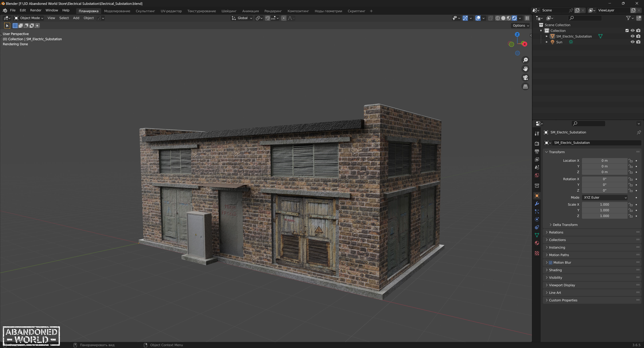Click the Location X value field
Viewport: 644px width, 348px height.
pos(604,161)
